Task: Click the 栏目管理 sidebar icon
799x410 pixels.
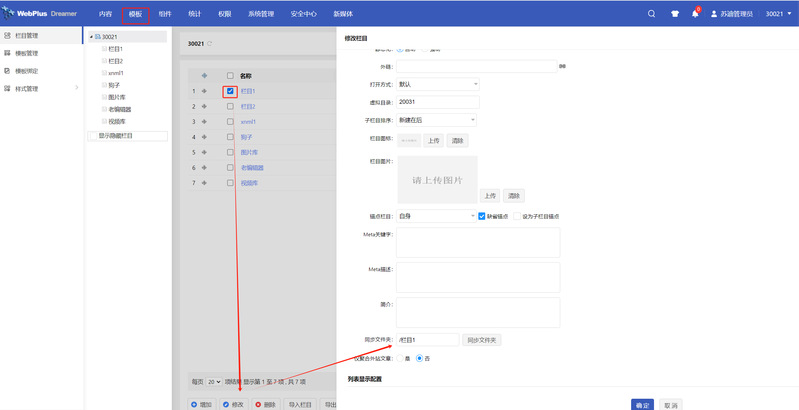Action: (8, 36)
